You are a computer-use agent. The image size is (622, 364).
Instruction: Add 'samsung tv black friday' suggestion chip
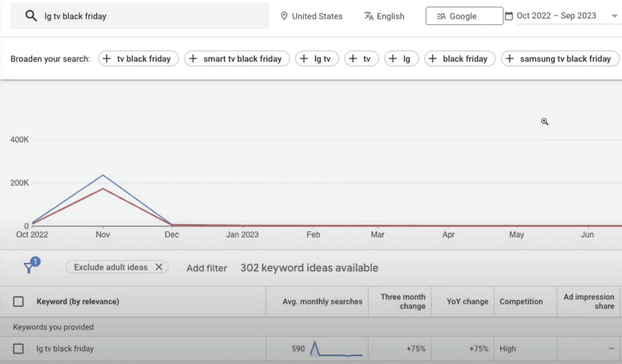pyautogui.click(x=560, y=59)
